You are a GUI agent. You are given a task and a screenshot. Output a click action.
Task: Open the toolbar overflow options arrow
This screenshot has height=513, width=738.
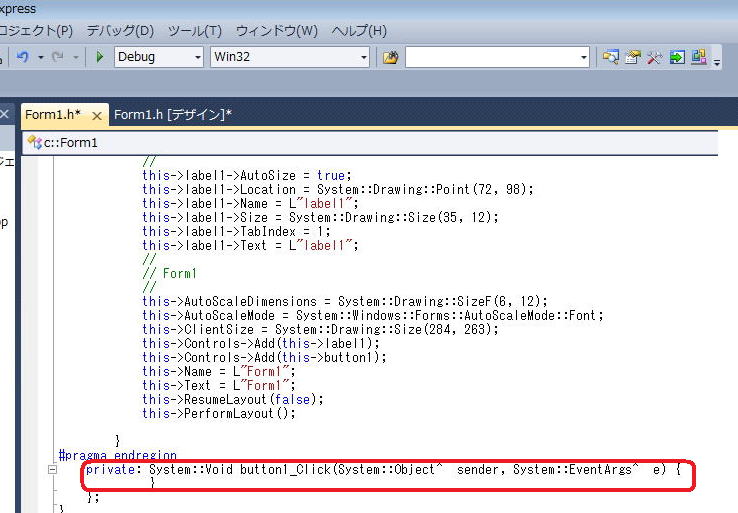717,62
